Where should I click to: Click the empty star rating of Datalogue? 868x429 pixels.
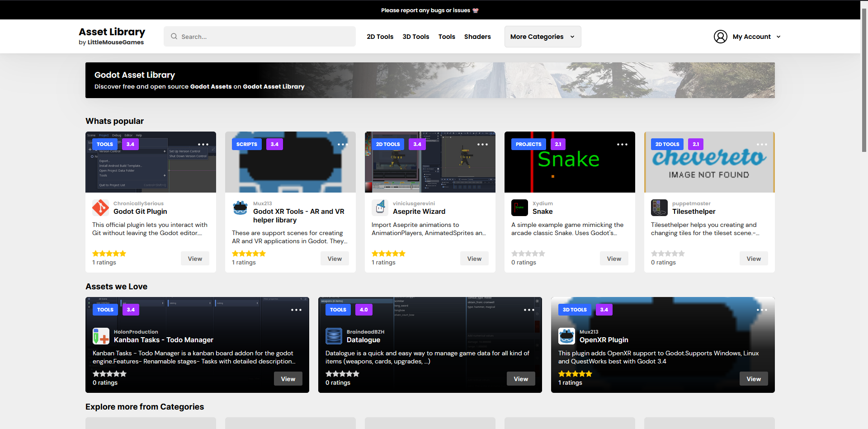tap(342, 374)
